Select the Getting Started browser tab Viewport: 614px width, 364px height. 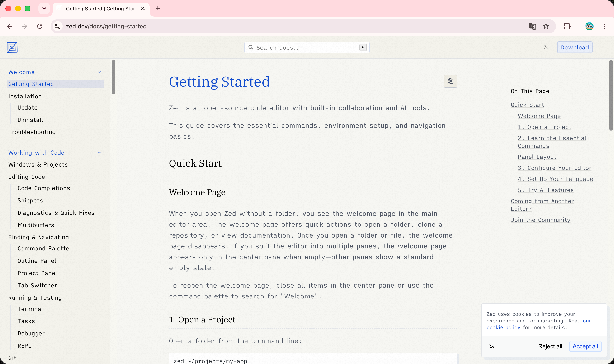point(101,9)
